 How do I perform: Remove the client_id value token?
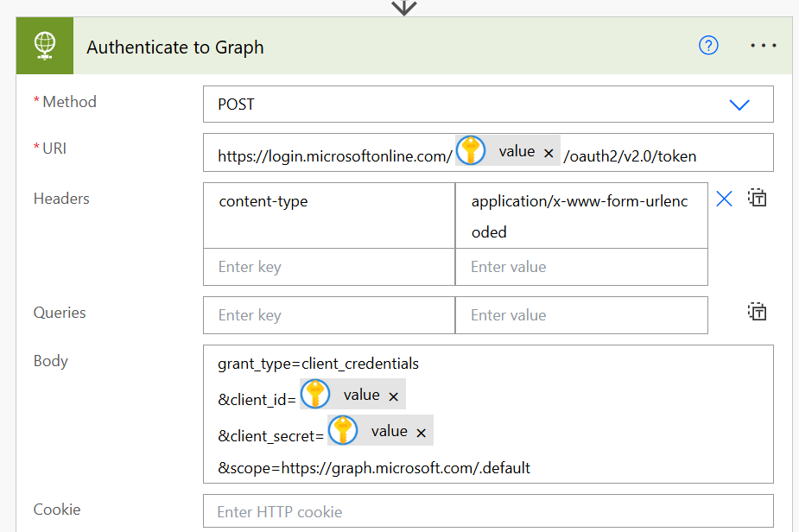[393, 396]
